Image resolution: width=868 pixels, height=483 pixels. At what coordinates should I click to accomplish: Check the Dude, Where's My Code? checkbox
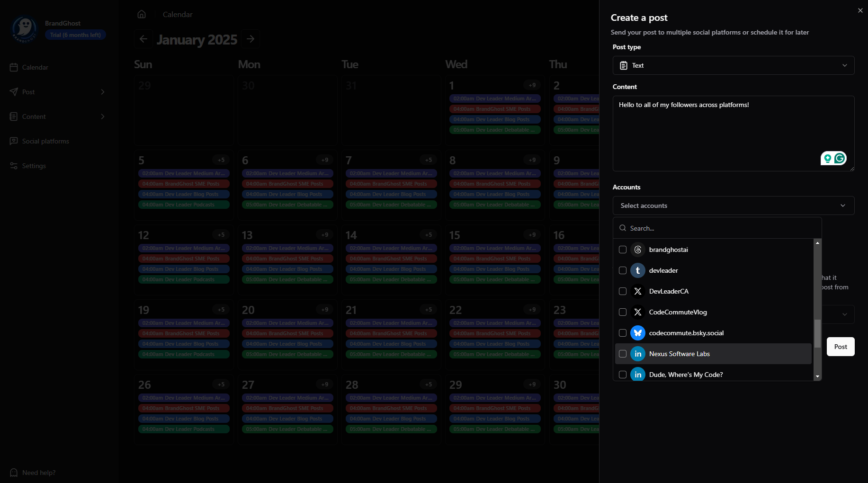pos(623,375)
